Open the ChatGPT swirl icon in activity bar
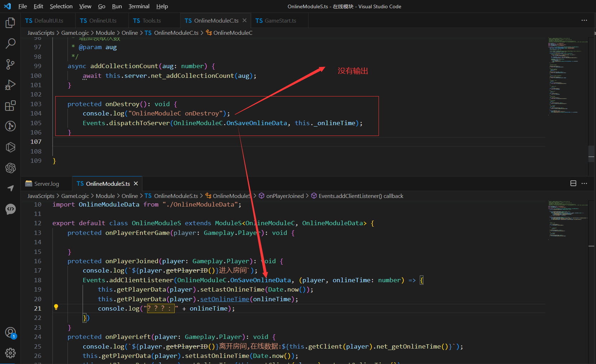 point(10,167)
